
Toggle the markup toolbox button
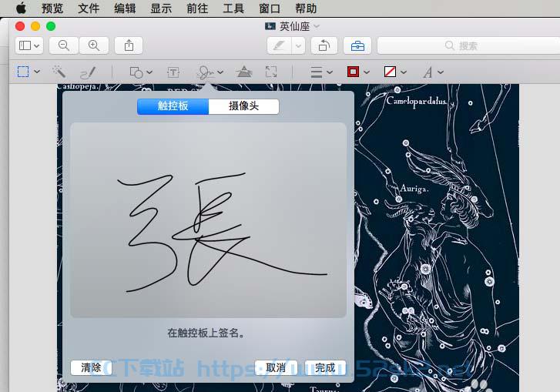(357, 45)
